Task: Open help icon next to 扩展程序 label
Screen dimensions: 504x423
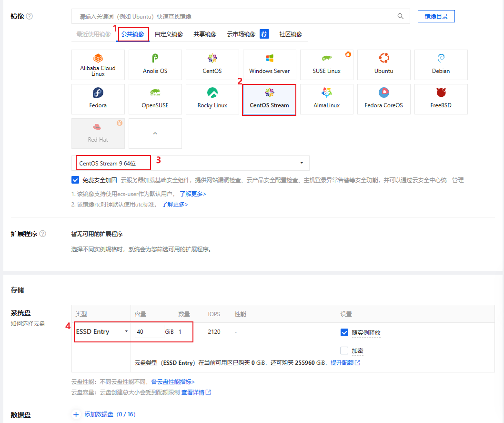Action: [43, 234]
